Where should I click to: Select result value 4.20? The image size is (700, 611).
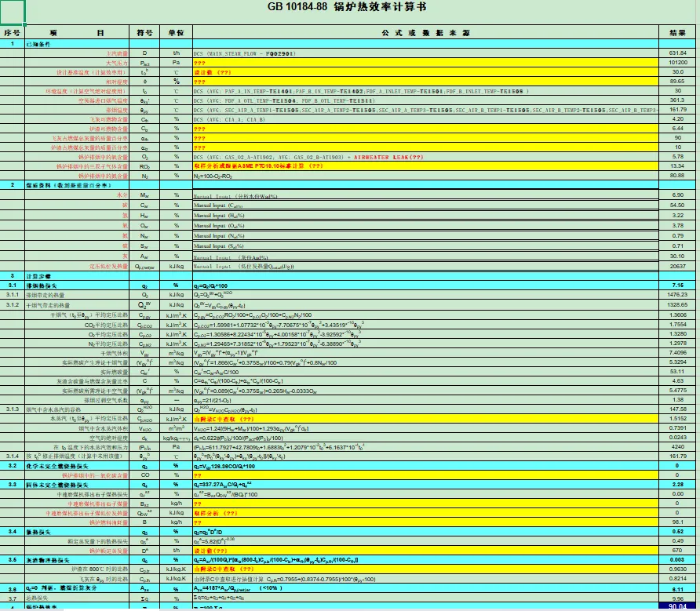coord(677,118)
